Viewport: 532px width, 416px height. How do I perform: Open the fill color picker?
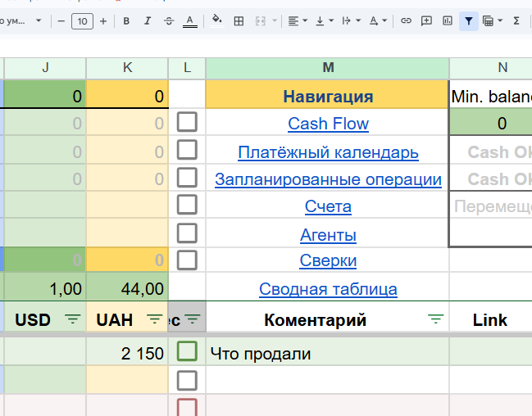pos(216,20)
